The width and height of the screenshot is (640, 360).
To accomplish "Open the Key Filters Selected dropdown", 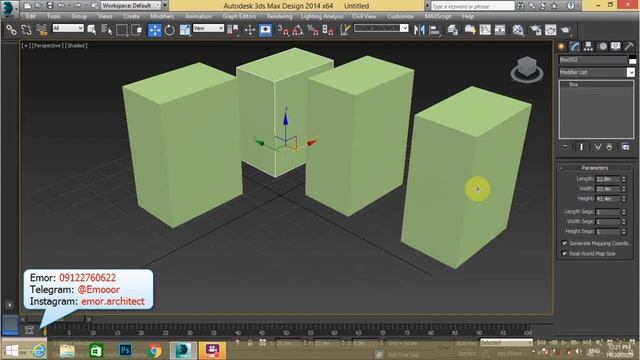I will pyautogui.click(x=507, y=342).
